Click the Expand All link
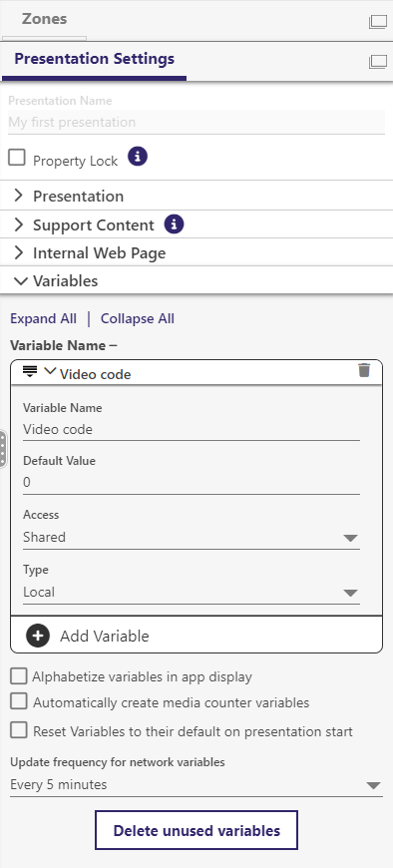This screenshot has height=868, width=393. (44, 319)
